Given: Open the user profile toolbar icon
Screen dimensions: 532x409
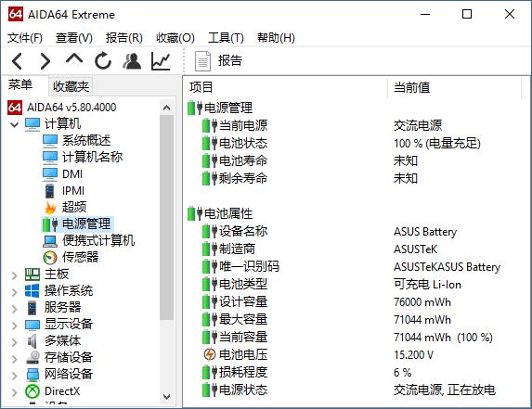Looking at the screenshot, I should coord(132,61).
